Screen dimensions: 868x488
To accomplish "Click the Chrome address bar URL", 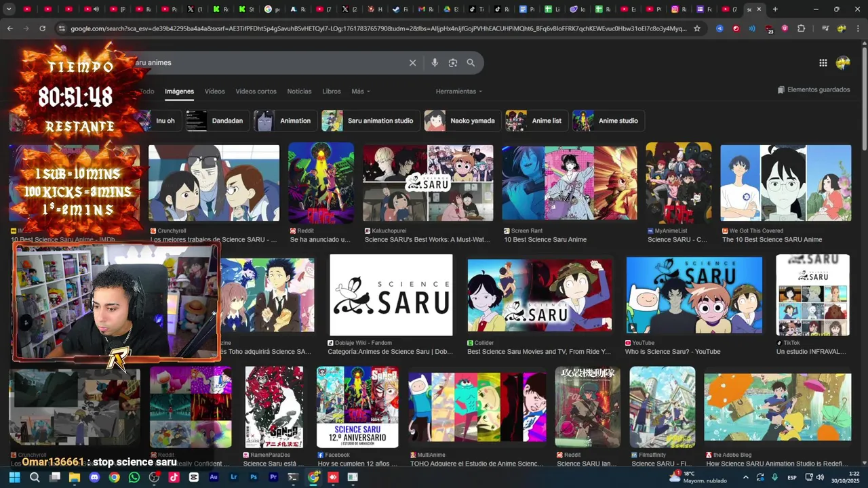I will (378, 28).
